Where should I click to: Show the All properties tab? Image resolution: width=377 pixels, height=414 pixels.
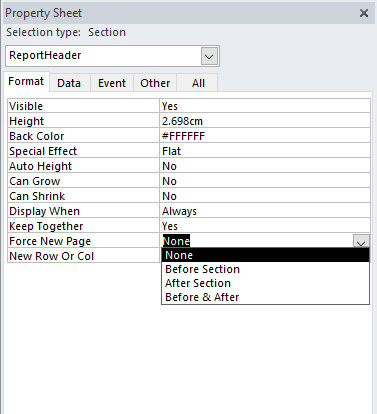tap(198, 83)
